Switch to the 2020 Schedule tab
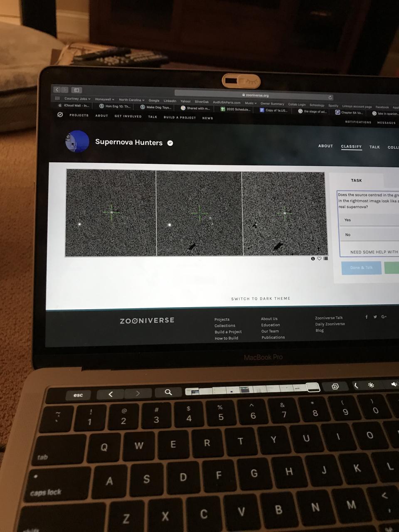 235,109
